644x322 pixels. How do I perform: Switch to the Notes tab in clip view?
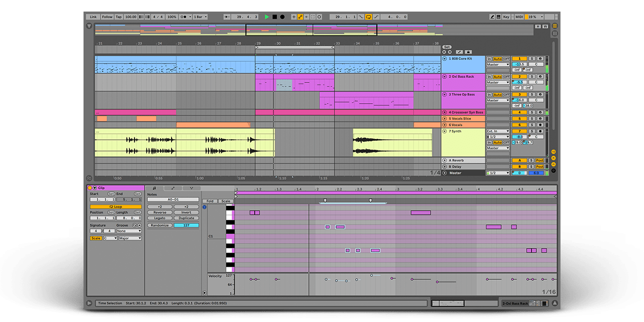(154, 188)
